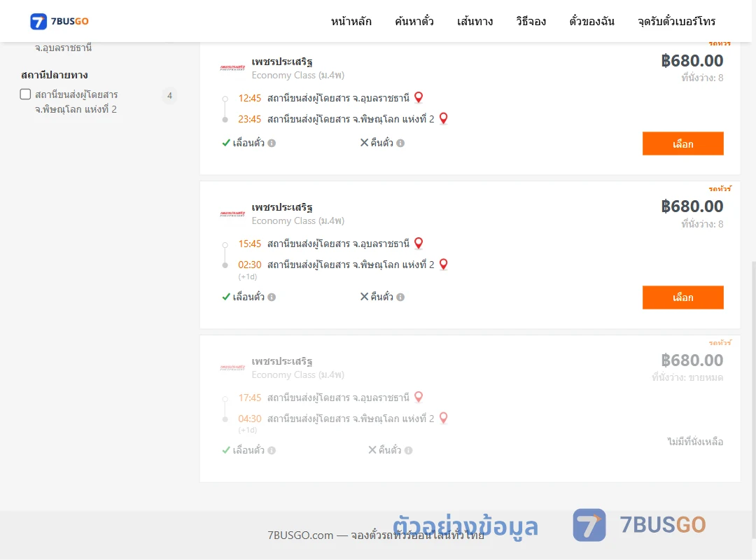Open ตั๋วของฉัน navigation item
Screen dimensions: 756x560
point(591,21)
